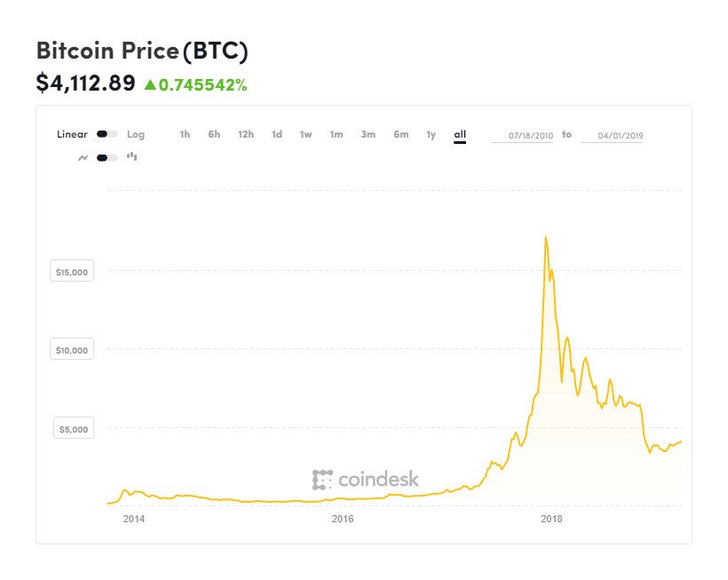Show the 1d time range
The width and height of the screenshot is (728, 580).
277,134
